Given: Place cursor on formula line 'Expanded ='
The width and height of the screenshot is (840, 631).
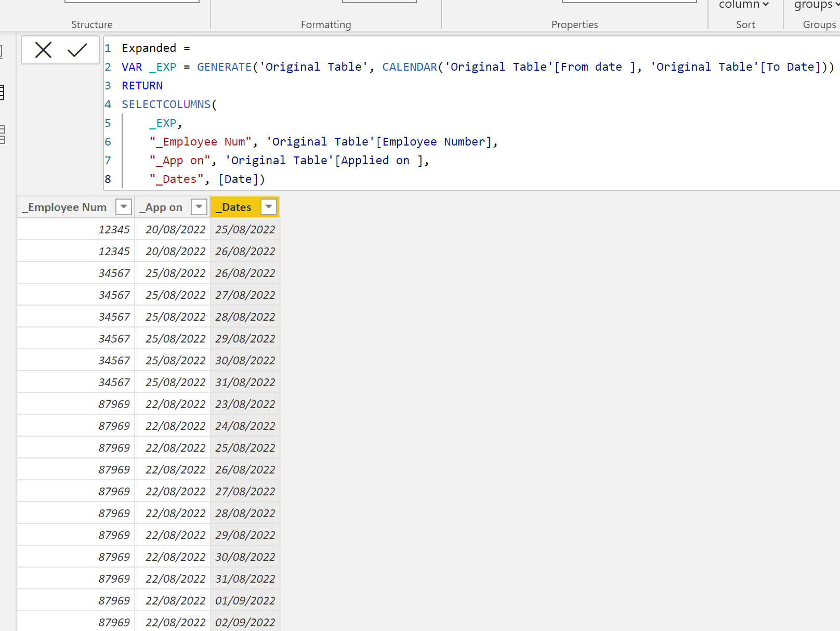Looking at the screenshot, I should pos(156,48).
